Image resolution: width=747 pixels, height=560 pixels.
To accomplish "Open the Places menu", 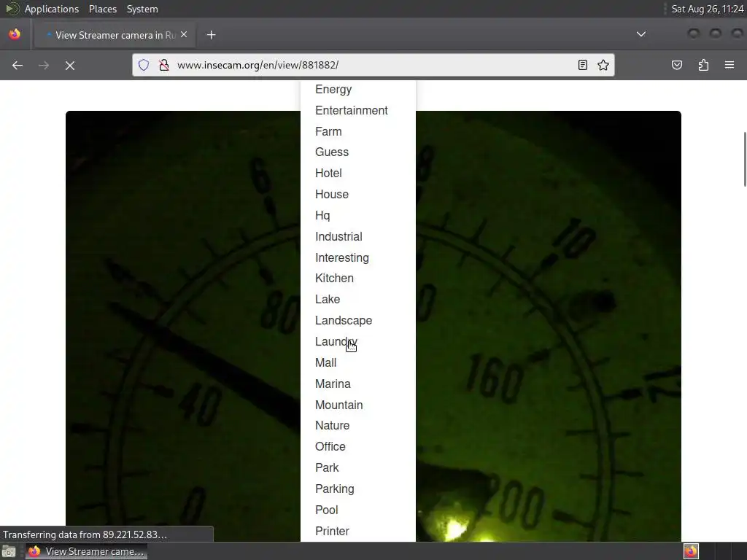I will pos(102,9).
